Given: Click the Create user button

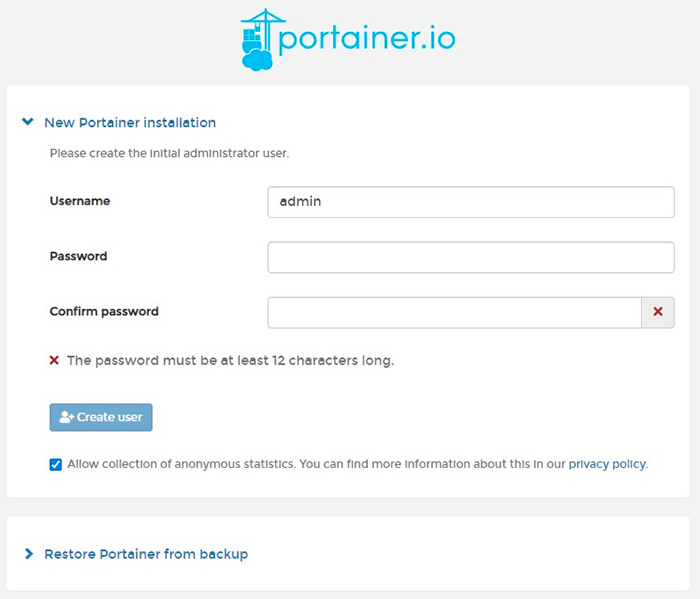Looking at the screenshot, I should pyautogui.click(x=101, y=417).
